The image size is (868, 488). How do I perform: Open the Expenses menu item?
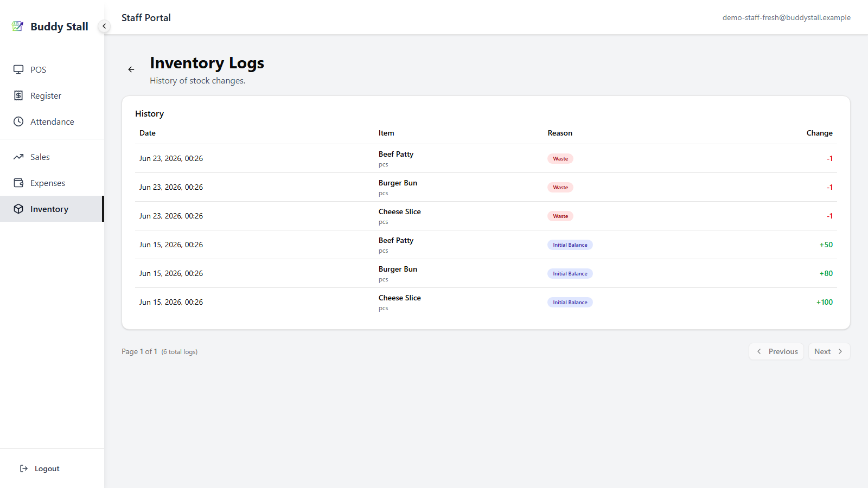pyautogui.click(x=52, y=183)
